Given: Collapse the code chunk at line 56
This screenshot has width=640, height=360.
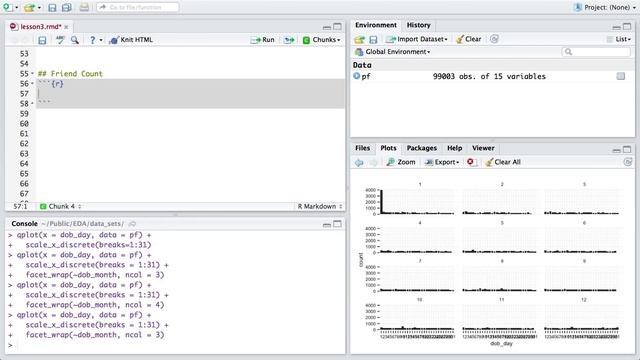Looking at the screenshot, I should click(x=32, y=84).
